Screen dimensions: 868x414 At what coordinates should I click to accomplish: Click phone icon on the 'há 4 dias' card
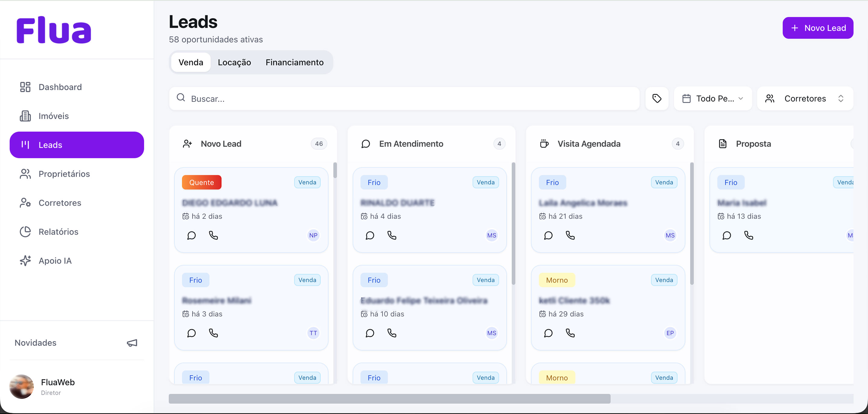click(x=391, y=235)
